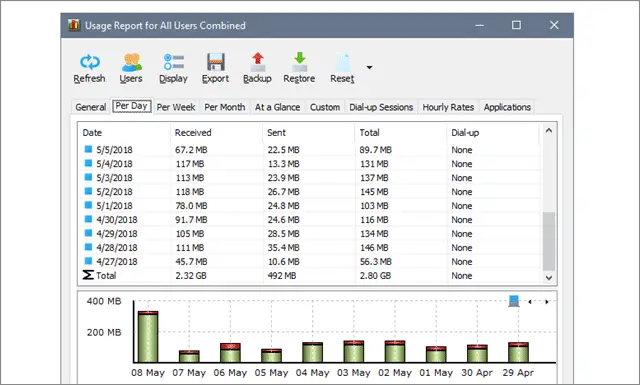Click the blue icon beside 4/29/2018
Image resolution: width=640 pixels, height=385 pixels.
[x=88, y=233]
